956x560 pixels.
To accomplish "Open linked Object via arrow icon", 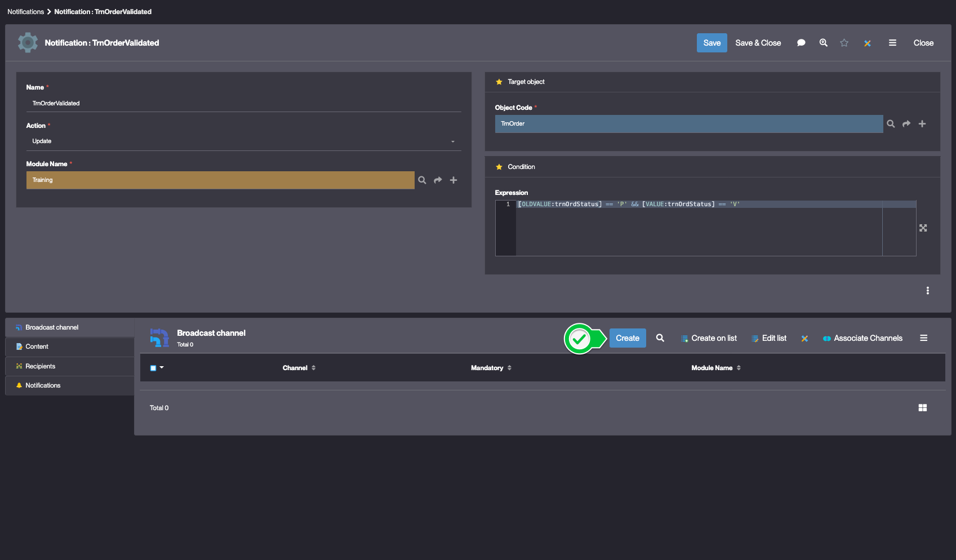I will point(906,124).
